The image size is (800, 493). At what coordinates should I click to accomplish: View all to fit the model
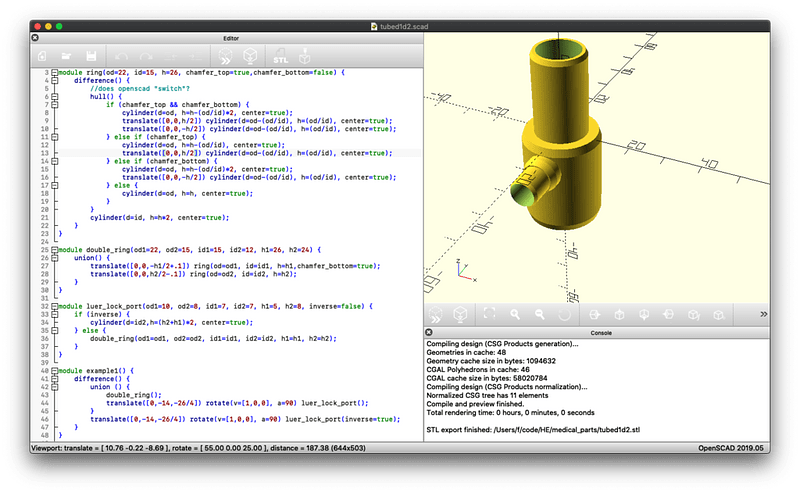(489, 314)
